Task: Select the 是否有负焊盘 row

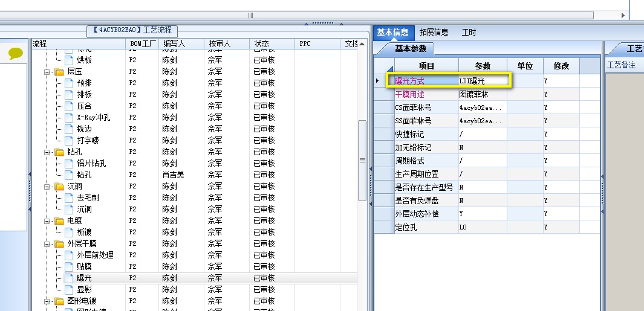Action: coord(487,200)
